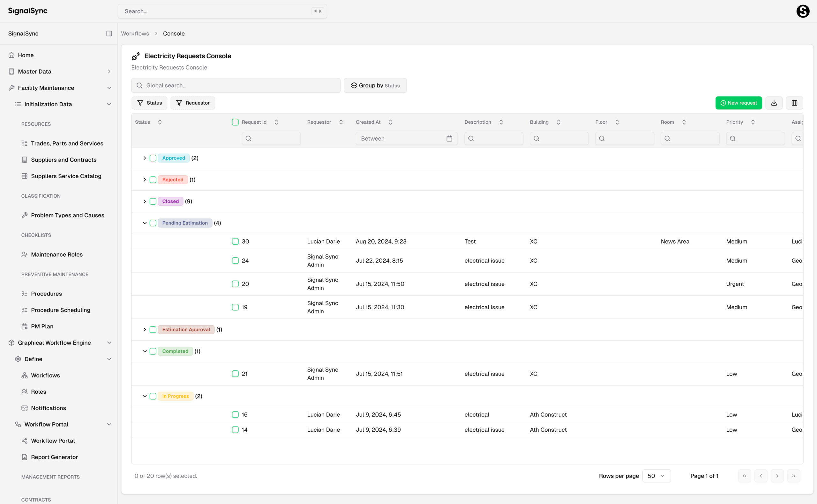This screenshot has height=504, width=817.
Task: Check the checkbox for request 30
Action: point(235,241)
